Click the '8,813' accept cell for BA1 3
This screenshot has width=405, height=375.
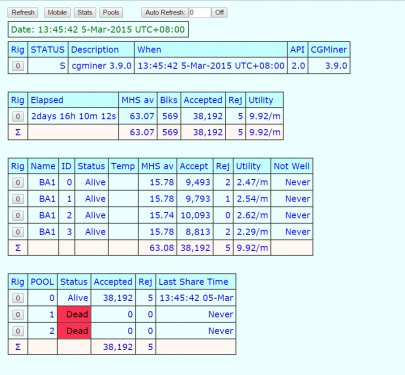pos(195,232)
